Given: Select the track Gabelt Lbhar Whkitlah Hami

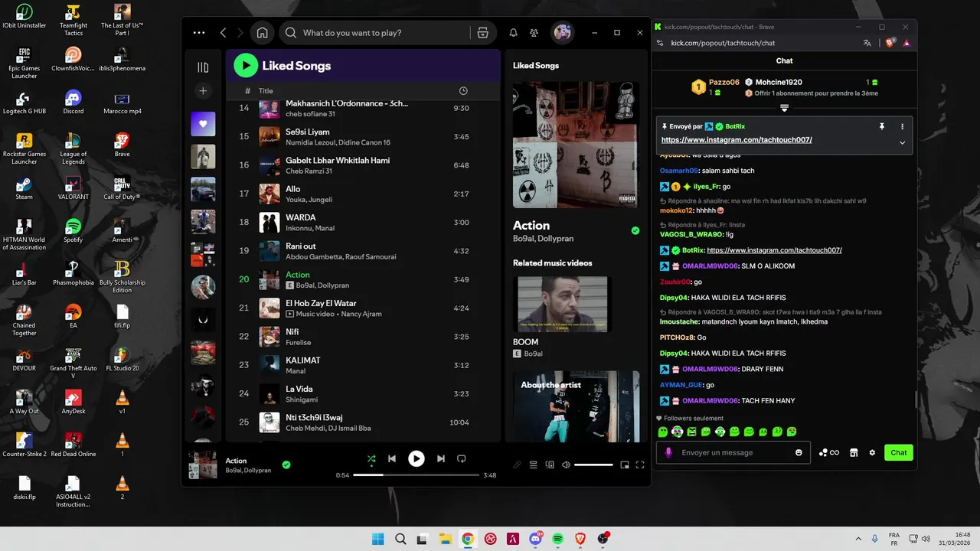Looking at the screenshot, I should coord(363,165).
